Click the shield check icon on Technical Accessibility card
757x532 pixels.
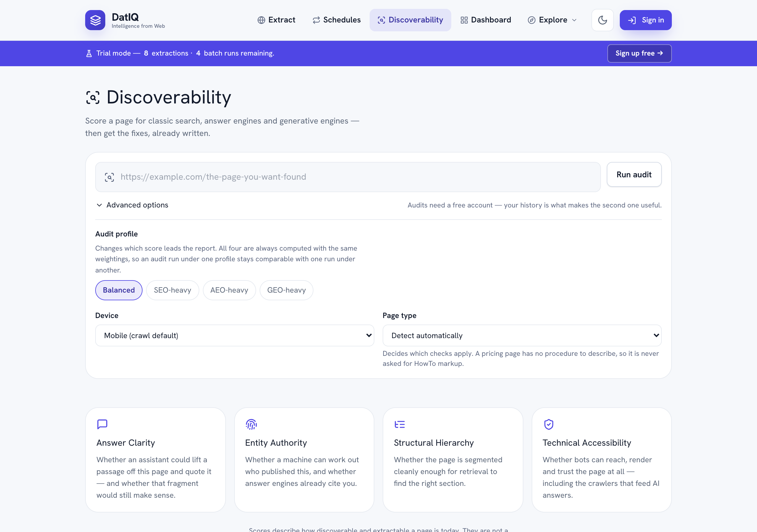coord(549,424)
